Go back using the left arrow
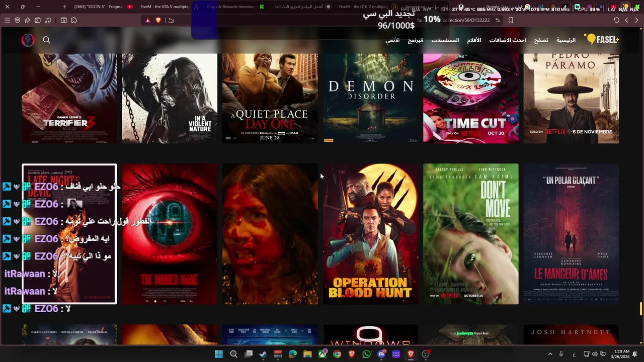Screen dimensions: 644x362 (x=626, y=20)
